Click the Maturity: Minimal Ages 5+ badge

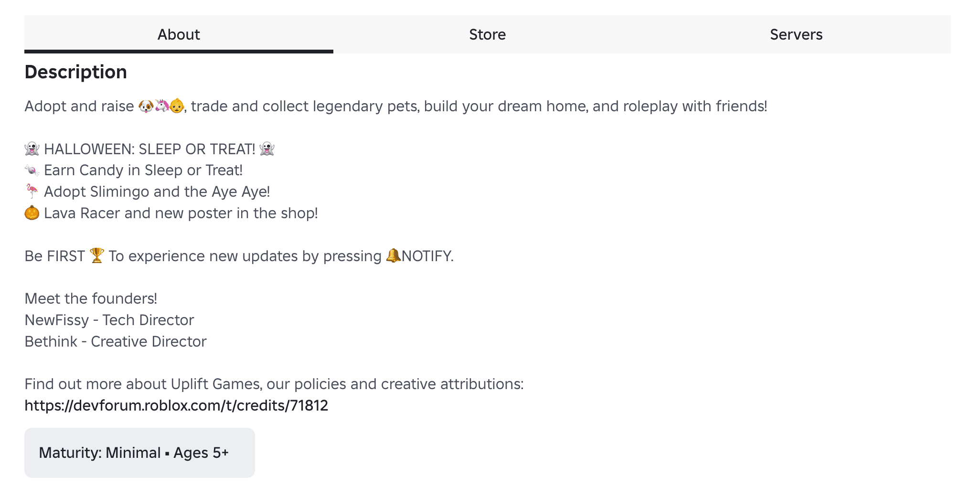139,453
